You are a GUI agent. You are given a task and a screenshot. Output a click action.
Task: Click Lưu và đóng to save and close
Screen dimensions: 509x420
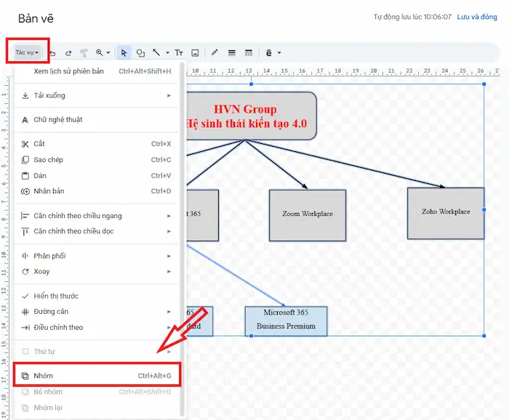pos(477,17)
